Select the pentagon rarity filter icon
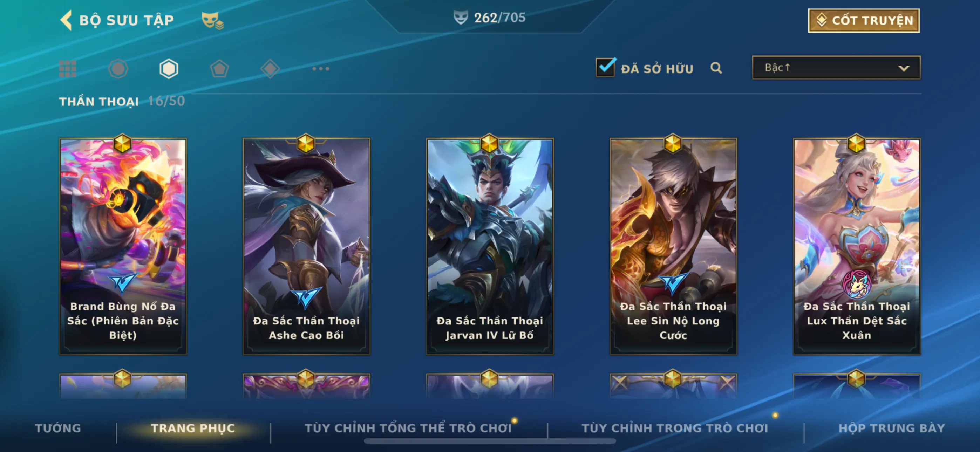 [x=219, y=69]
